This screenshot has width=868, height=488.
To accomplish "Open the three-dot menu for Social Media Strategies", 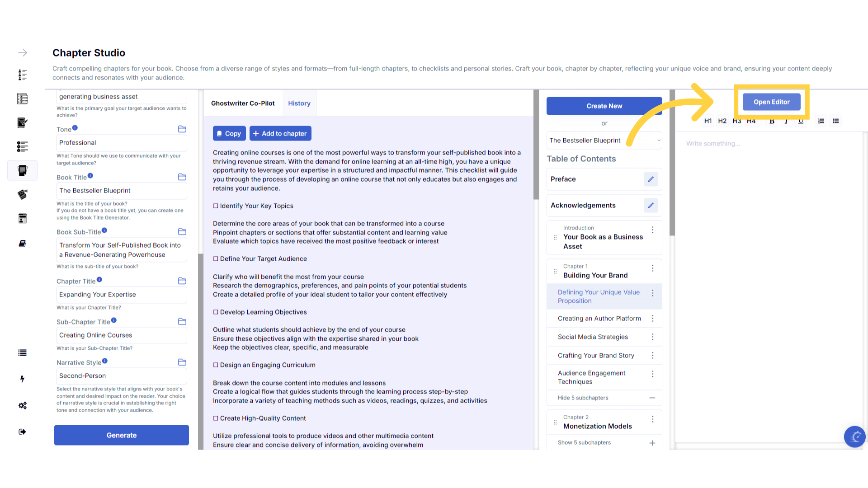I will click(x=652, y=337).
